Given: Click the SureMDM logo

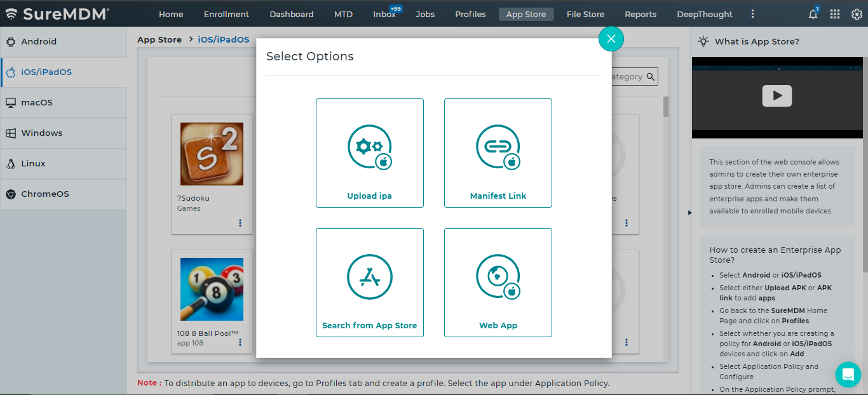Looking at the screenshot, I should pyautogui.click(x=57, y=14).
